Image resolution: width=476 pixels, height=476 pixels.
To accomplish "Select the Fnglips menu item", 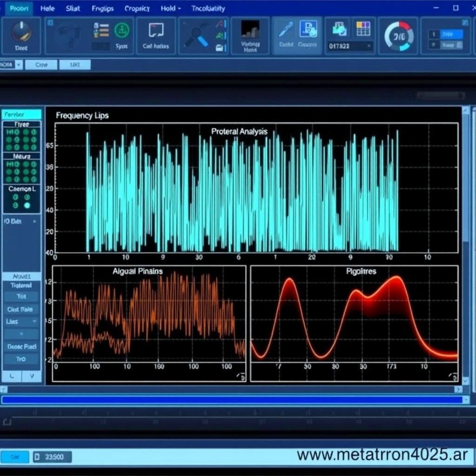I will [x=102, y=8].
